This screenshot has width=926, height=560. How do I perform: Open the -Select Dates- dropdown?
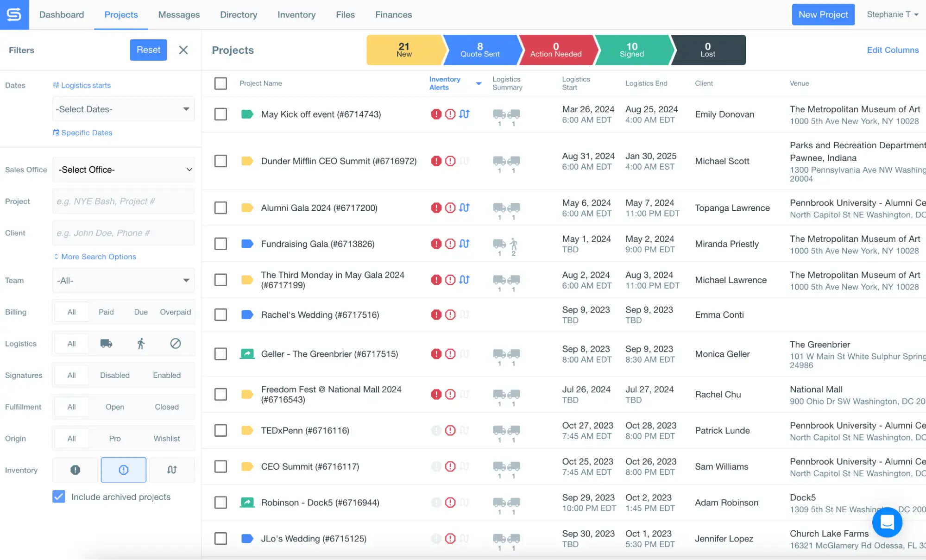[x=123, y=109]
